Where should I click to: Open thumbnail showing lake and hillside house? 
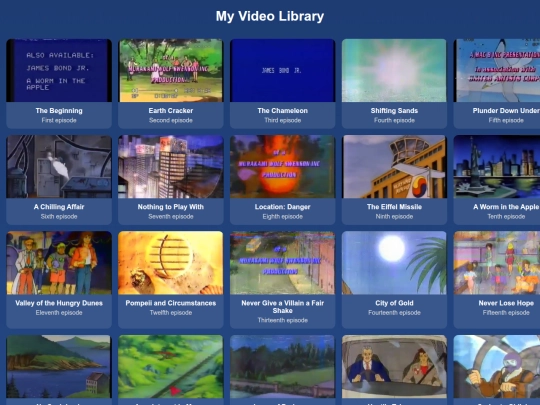click(x=59, y=367)
